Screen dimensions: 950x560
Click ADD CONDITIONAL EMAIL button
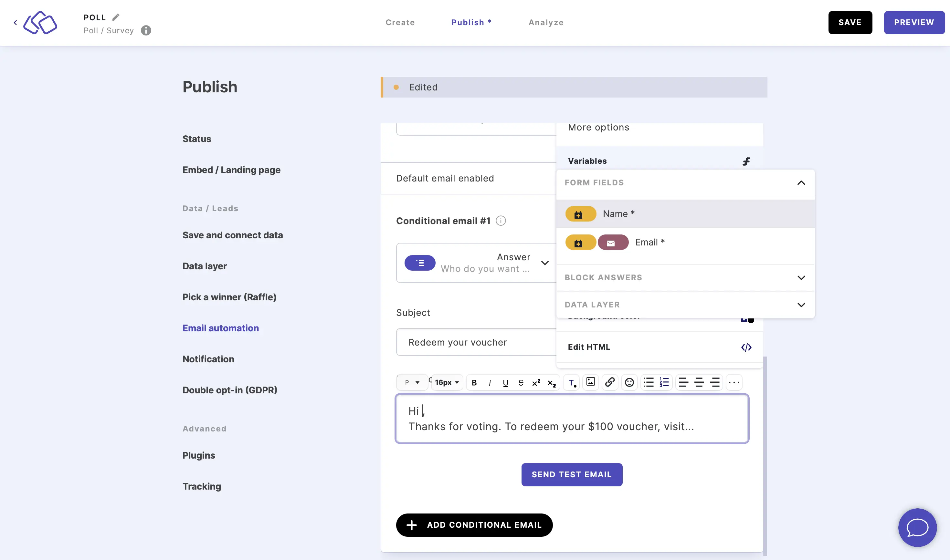click(x=474, y=525)
